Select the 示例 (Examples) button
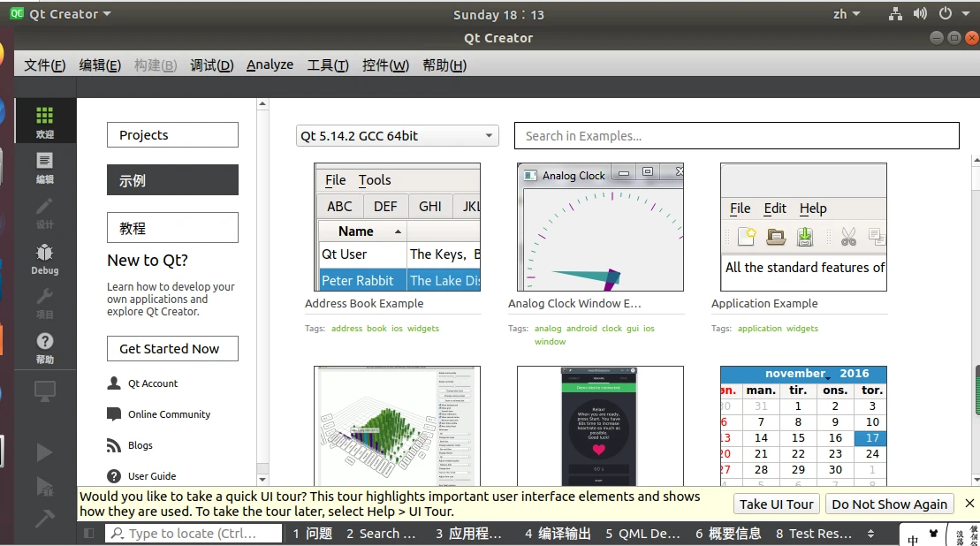Viewport: 980px width, 546px height. [x=172, y=180]
